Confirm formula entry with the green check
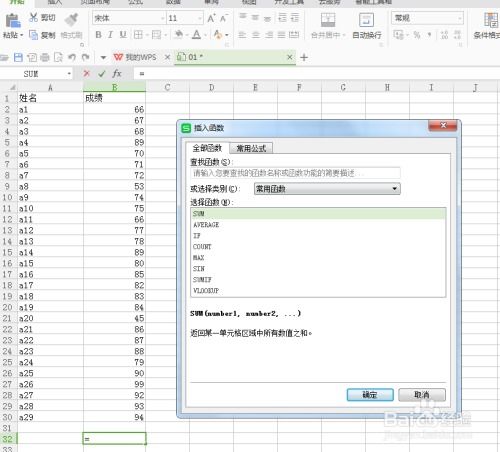This screenshot has width=500, height=452. point(102,74)
